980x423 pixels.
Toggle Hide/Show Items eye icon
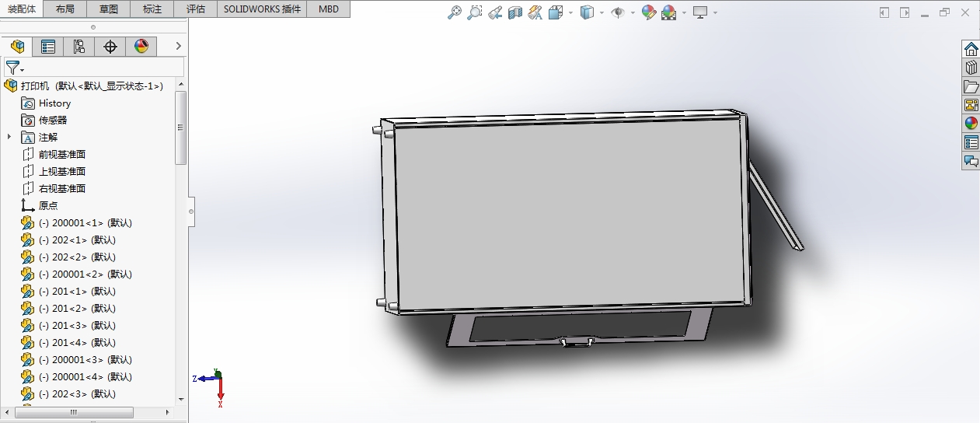(618, 12)
